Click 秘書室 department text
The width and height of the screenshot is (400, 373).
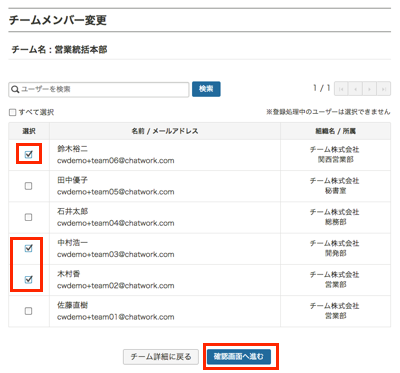click(x=335, y=191)
